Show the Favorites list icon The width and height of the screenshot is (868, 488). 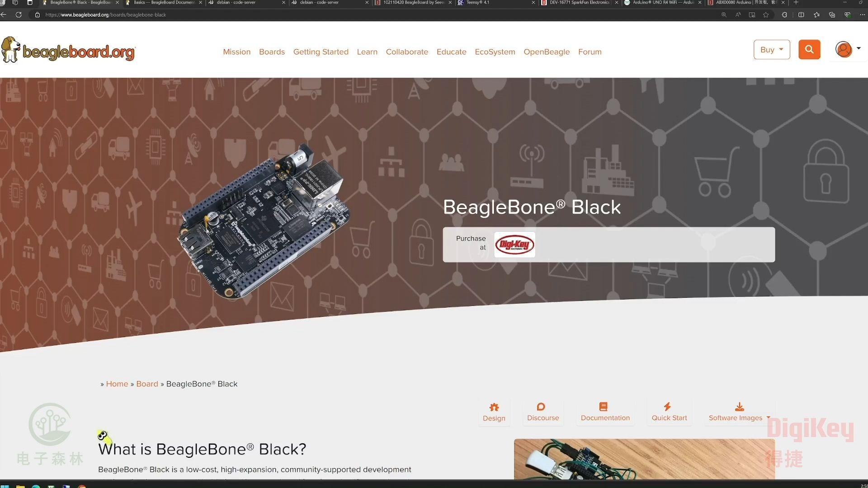click(816, 14)
